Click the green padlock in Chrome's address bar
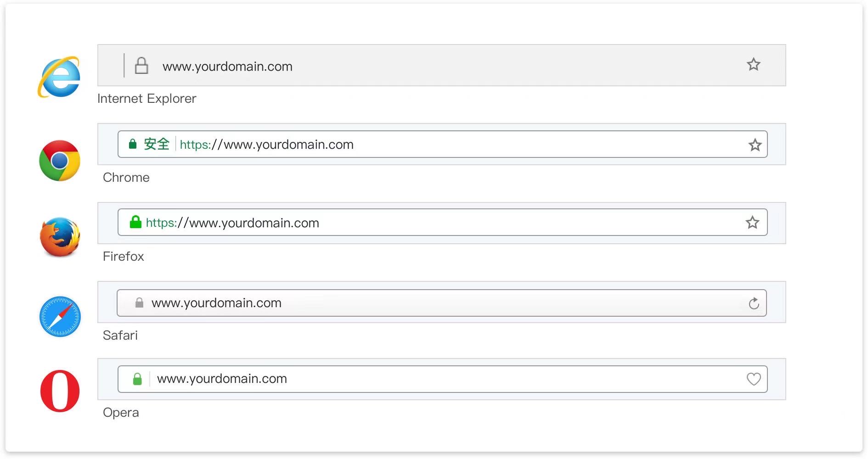This screenshot has height=459, width=868. [x=133, y=144]
